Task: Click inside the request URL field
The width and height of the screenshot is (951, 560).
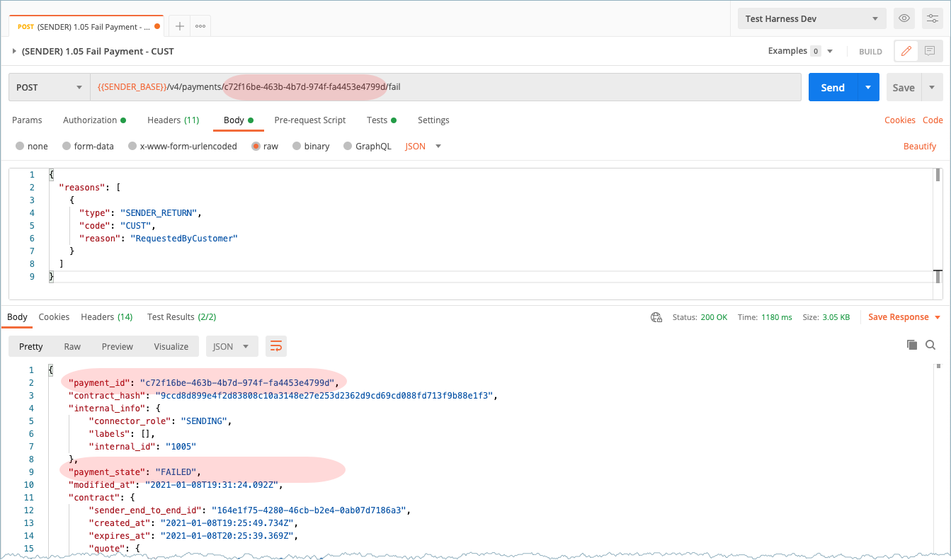Action: [x=566, y=88]
